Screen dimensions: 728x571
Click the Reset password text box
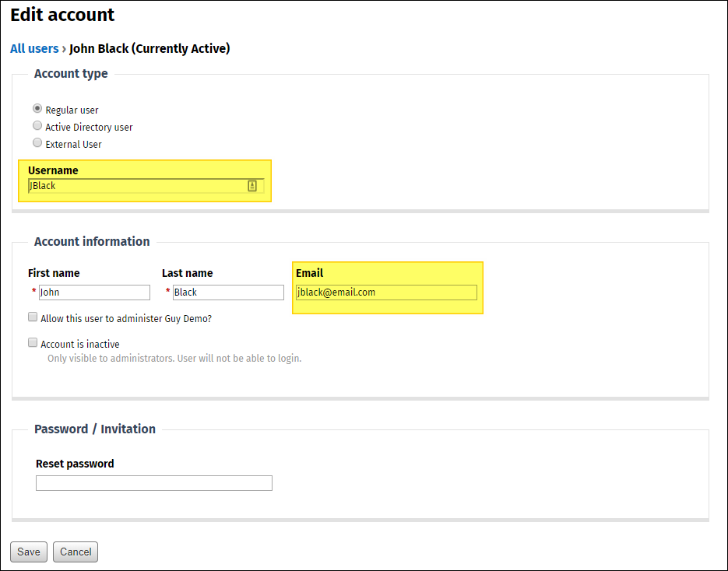click(154, 483)
